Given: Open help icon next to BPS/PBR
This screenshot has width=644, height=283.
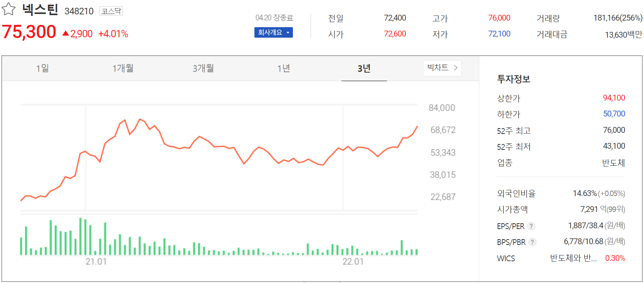Looking at the screenshot, I should click(x=533, y=242).
